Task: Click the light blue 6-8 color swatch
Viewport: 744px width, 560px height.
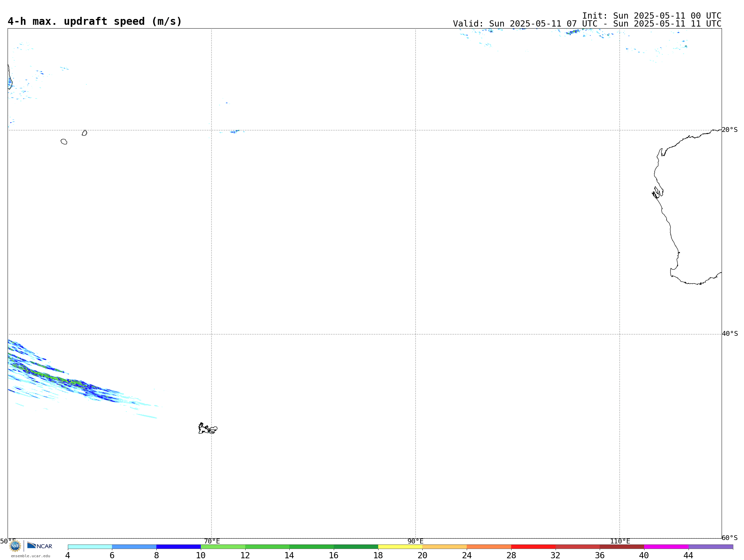Action: (x=134, y=547)
